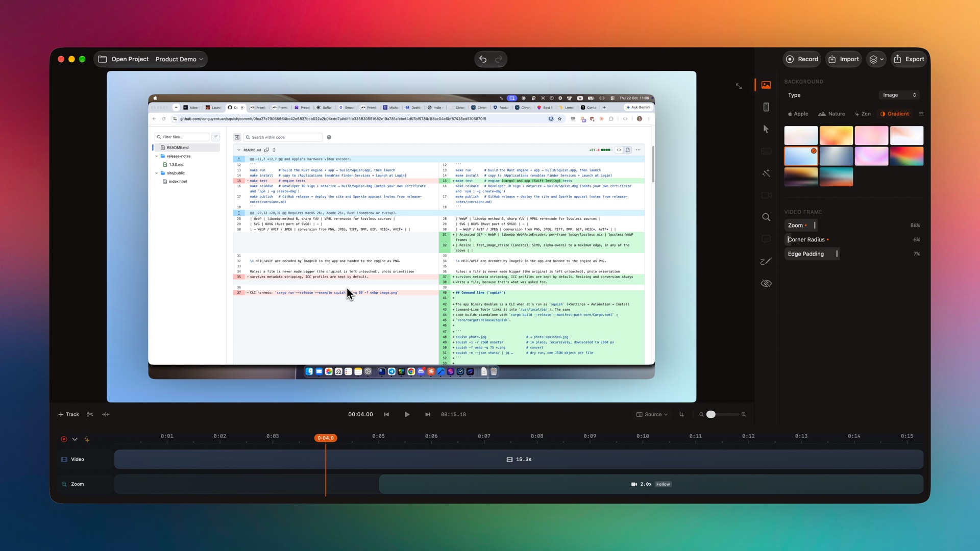Click Open Project

[124, 59]
